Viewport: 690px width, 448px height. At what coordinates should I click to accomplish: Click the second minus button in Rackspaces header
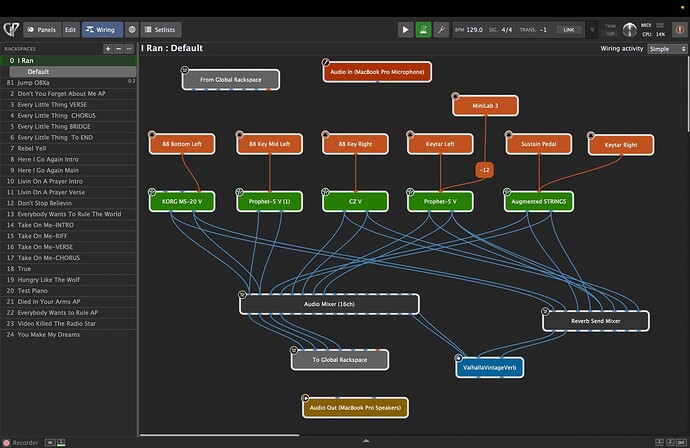click(x=129, y=49)
